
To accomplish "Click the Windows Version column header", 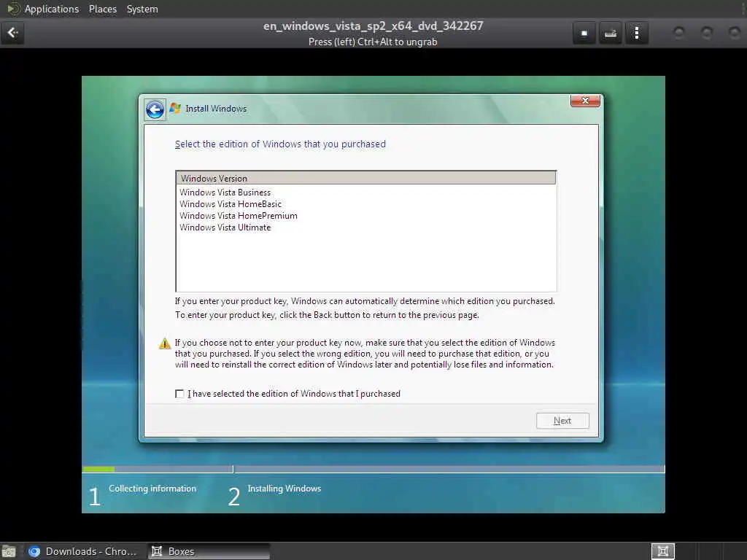I will point(365,178).
